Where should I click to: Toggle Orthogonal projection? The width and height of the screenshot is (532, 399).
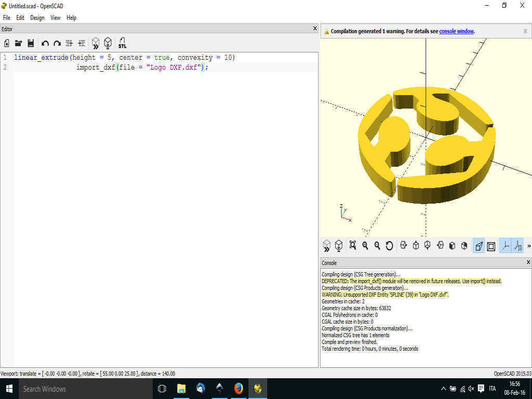coord(491,246)
